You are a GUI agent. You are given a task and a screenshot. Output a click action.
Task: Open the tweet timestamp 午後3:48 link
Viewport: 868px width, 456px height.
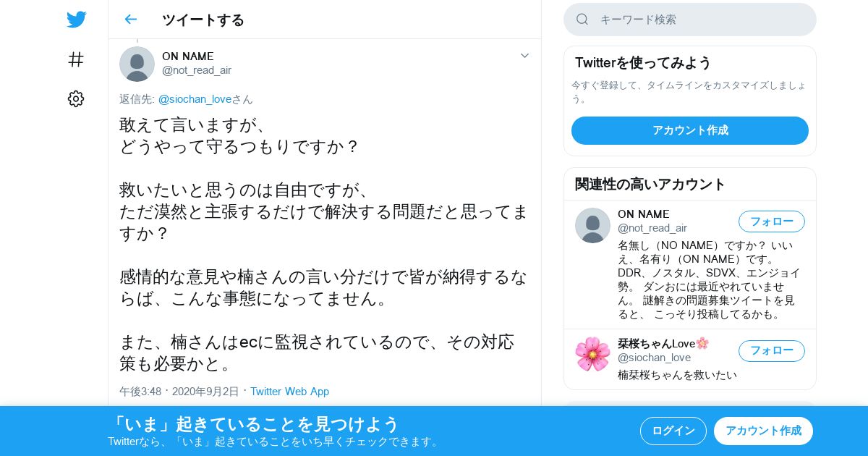[140, 392]
